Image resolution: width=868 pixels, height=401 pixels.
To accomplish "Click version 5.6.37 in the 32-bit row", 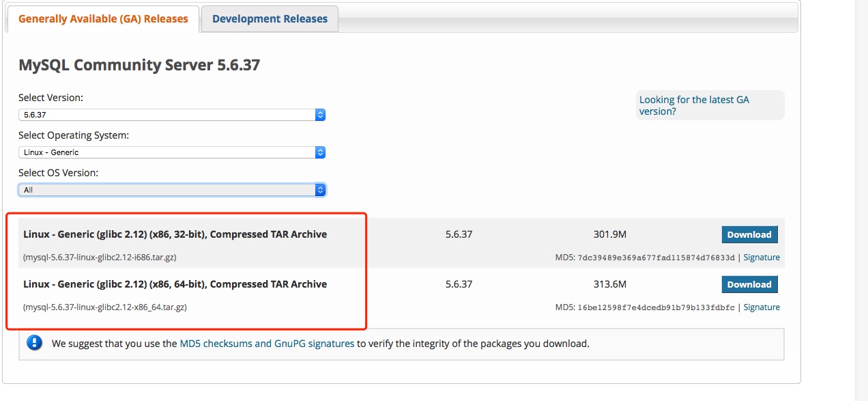I will (459, 234).
